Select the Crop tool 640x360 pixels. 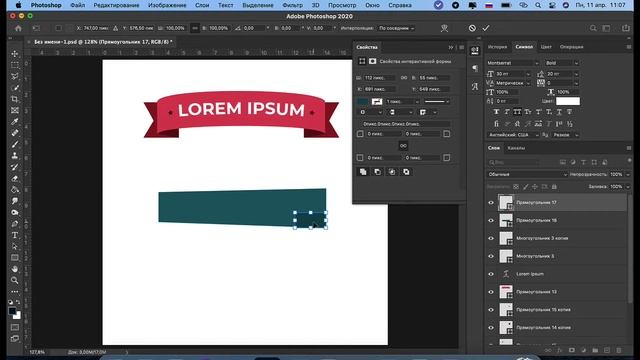[15, 99]
